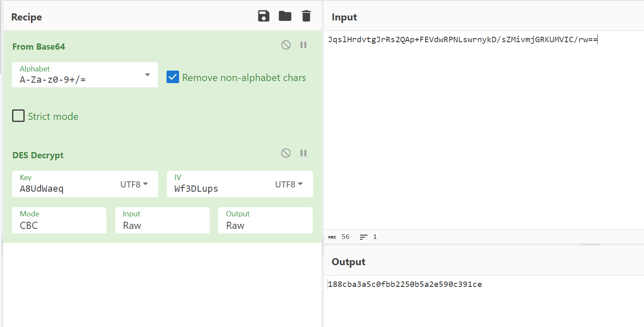Click the Base64 text in the Input pane
The width and height of the screenshot is (644, 327).
tap(462, 40)
